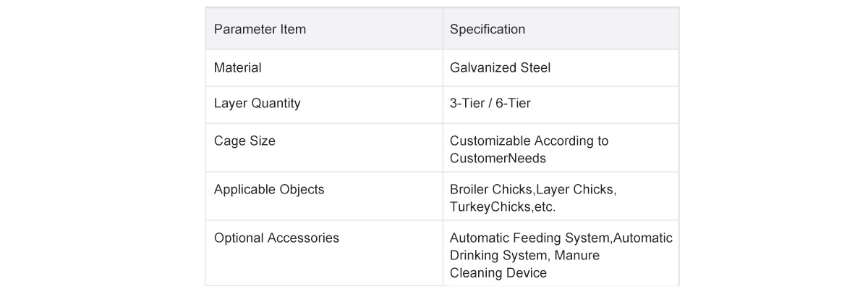Click the "Manure" word in accessories
Image resolution: width=868 pixels, height=292 pixels.
(577, 256)
